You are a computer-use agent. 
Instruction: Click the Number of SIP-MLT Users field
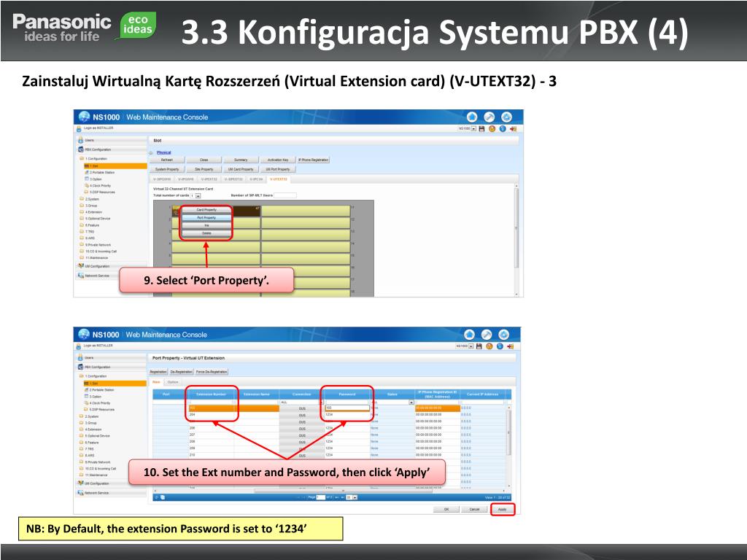coord(285,195)
